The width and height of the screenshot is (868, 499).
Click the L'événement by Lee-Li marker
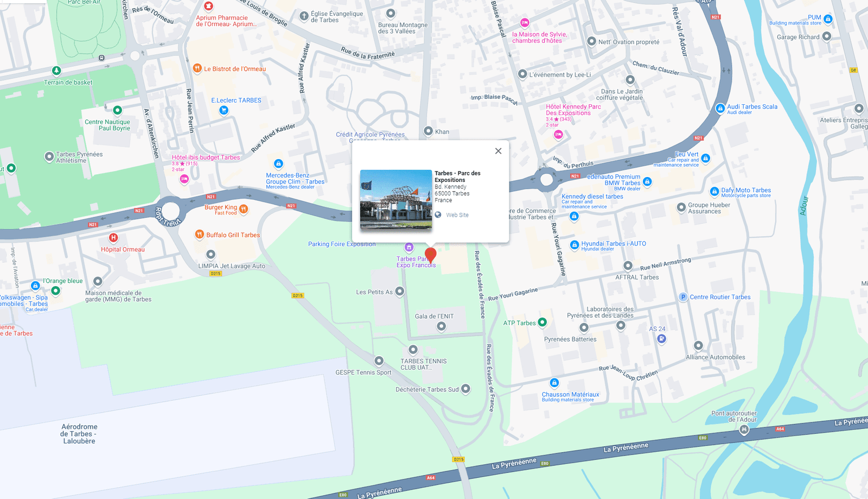tap(522, 74)
